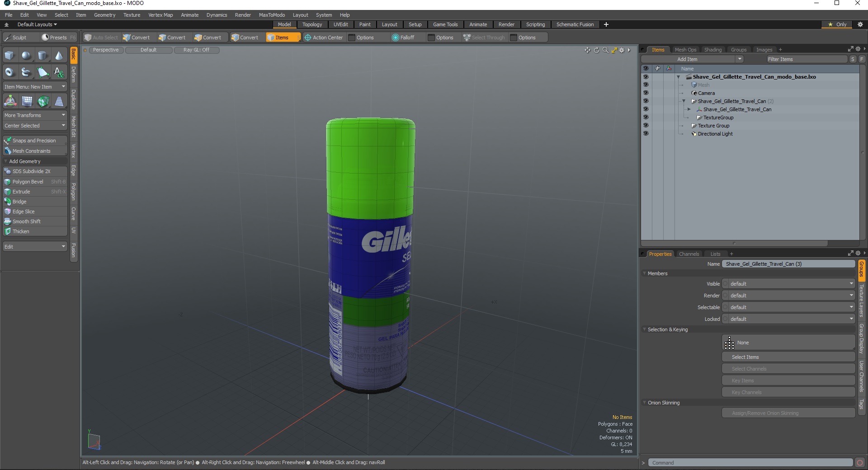Open the Locked default dropdown
Image resolution: width=868 pixels, height=470 pixels.
788,319
